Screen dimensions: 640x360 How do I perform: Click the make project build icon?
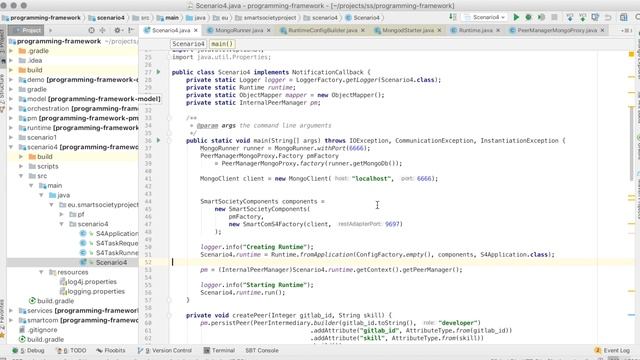pyautogui.click(x=453, y=17)
